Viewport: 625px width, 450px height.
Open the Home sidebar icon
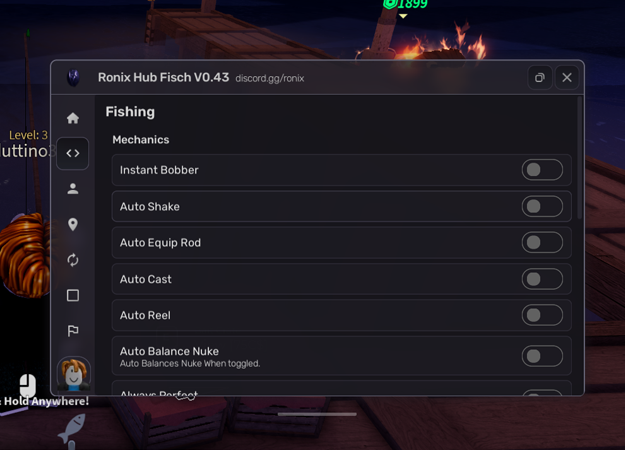point(73,118)
